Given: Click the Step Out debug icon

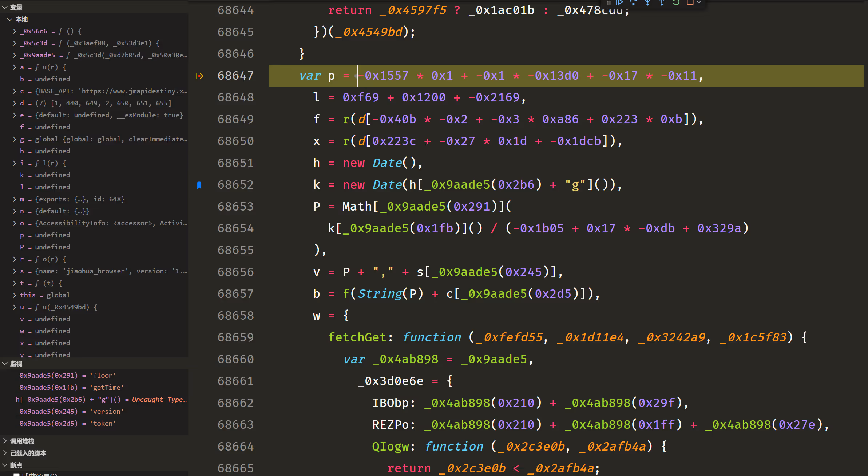Looking at the screenshot, I should pos(662,2).
